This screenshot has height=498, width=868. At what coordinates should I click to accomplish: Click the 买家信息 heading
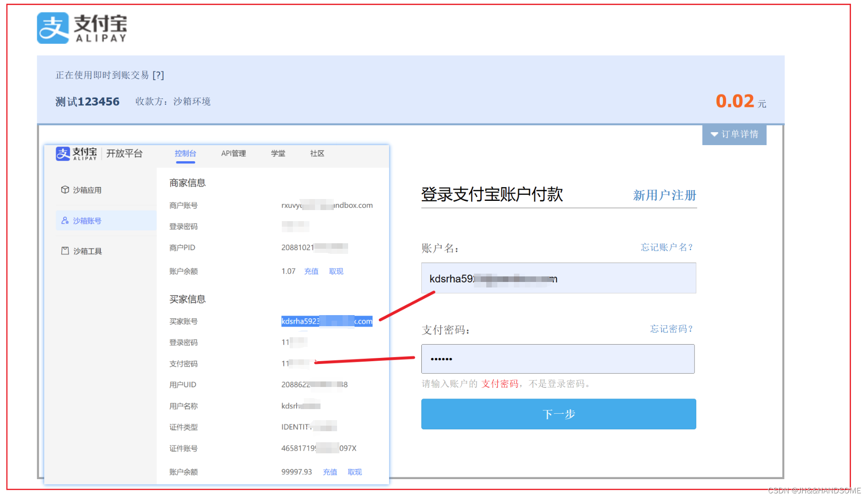[x=187, y=299]
